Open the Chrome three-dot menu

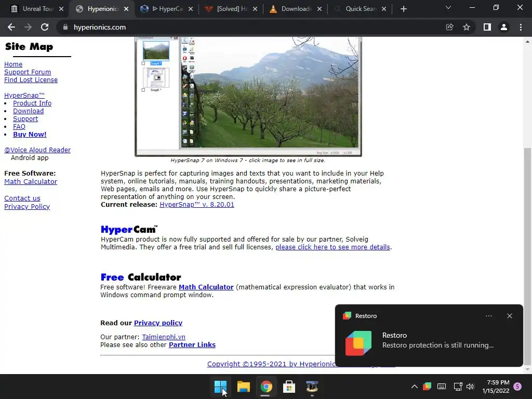click(x=521, y=27)
